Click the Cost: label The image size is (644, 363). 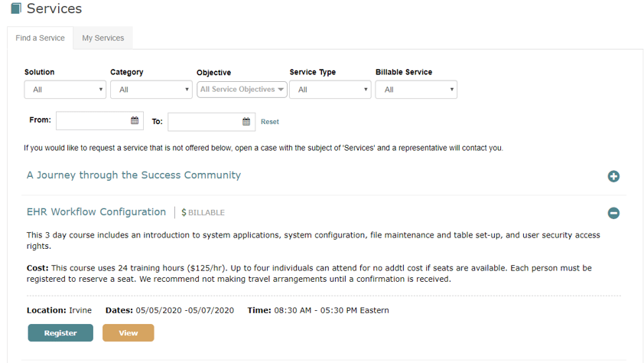37,268
